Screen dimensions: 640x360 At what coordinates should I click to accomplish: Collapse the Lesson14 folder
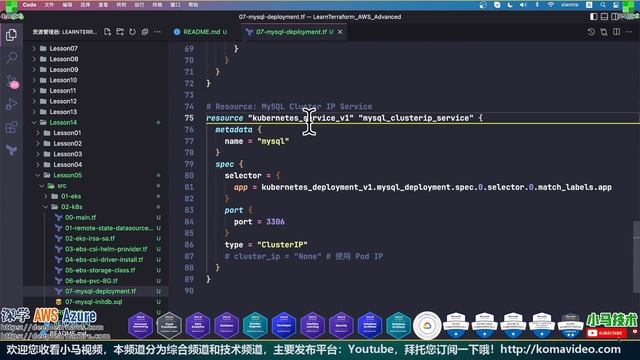(x=63, y=122)
